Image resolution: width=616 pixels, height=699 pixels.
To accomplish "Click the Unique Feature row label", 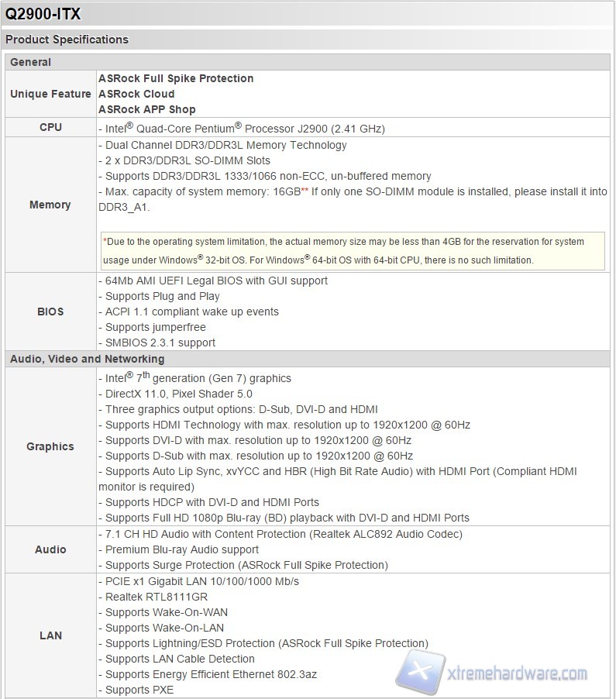I will pyautogui.click(x=50, y=94).
